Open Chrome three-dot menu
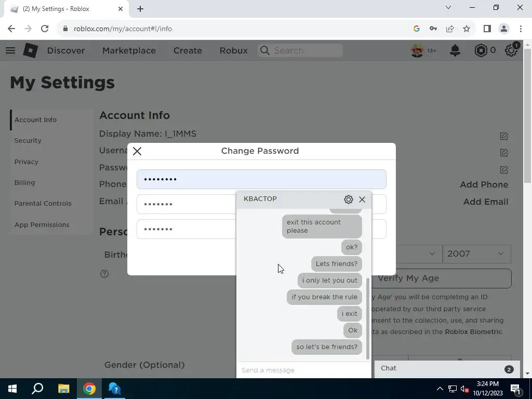Image resolution: width=532 pixels, height=399 pixels. (x=521, y=29)
